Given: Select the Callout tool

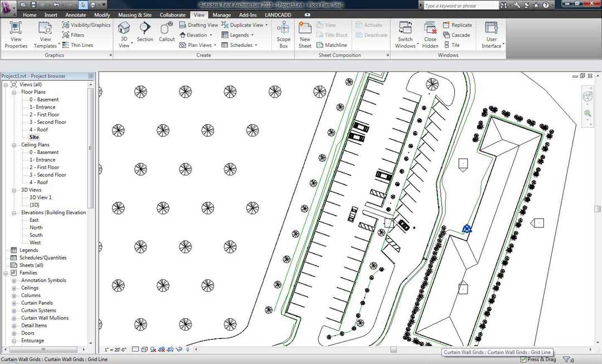Looking at the screenshot, I should (167, 31).
